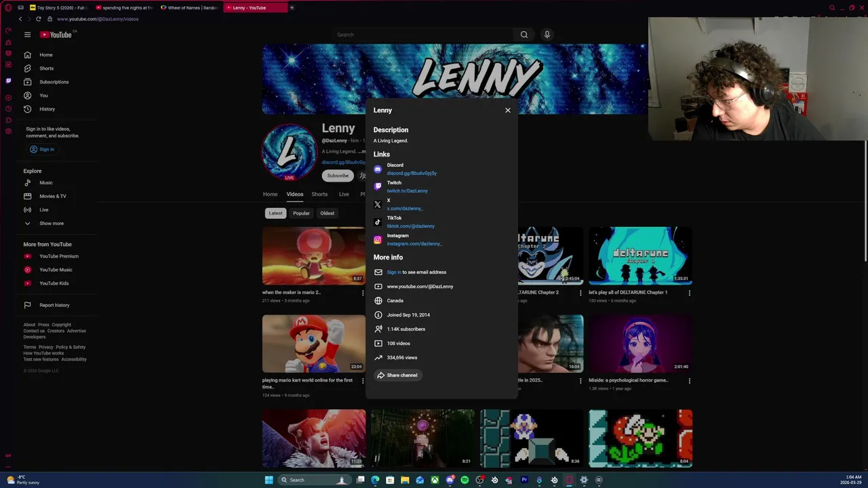Open Xbox app from the taskbar
868x488 pixels.
click(x=435, y=480)
